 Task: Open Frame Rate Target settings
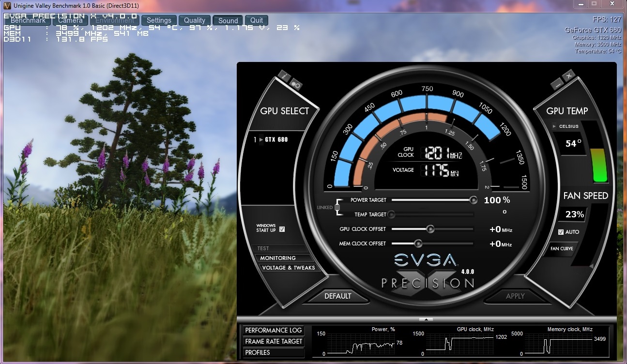[274, 341]
